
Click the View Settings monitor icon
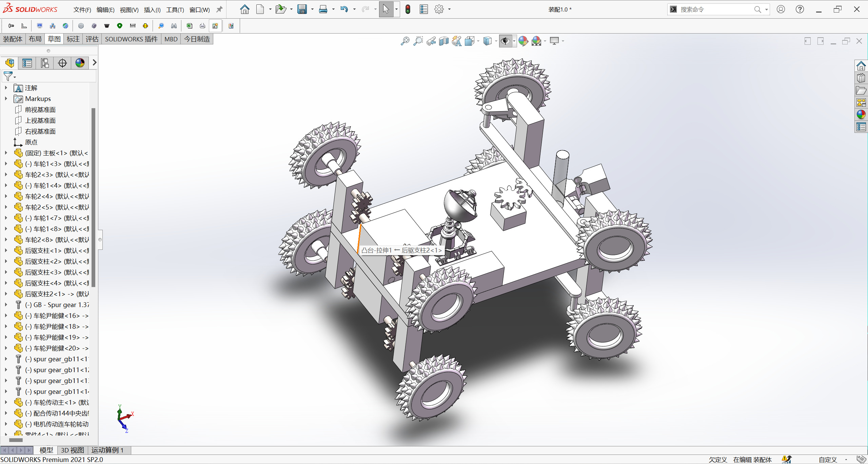click(554, 41)
